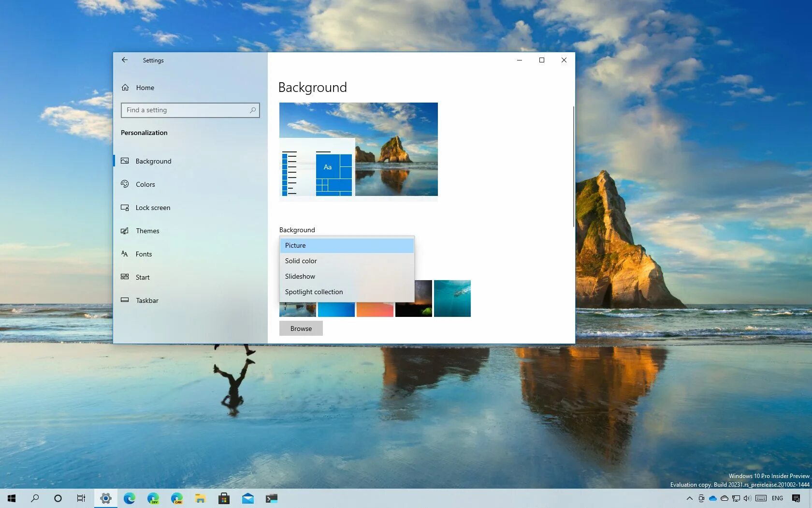Open the Colors settings
812x508 pixels.
[x=145, y=184]
